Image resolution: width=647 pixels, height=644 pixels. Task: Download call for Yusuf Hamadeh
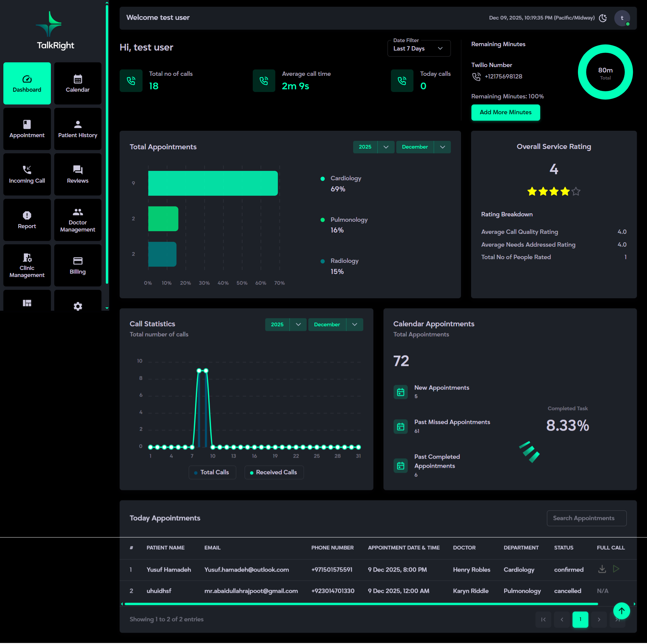[x=602, y=569]
